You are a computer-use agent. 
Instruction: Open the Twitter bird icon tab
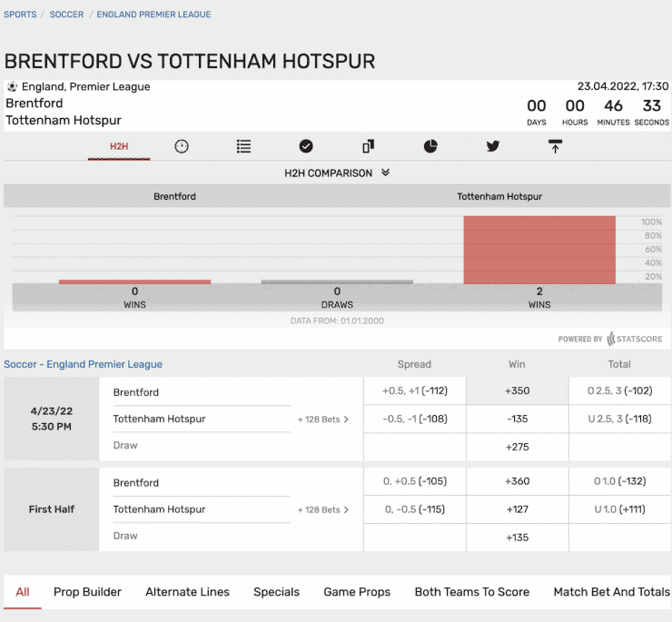click(x=492, y=146)
